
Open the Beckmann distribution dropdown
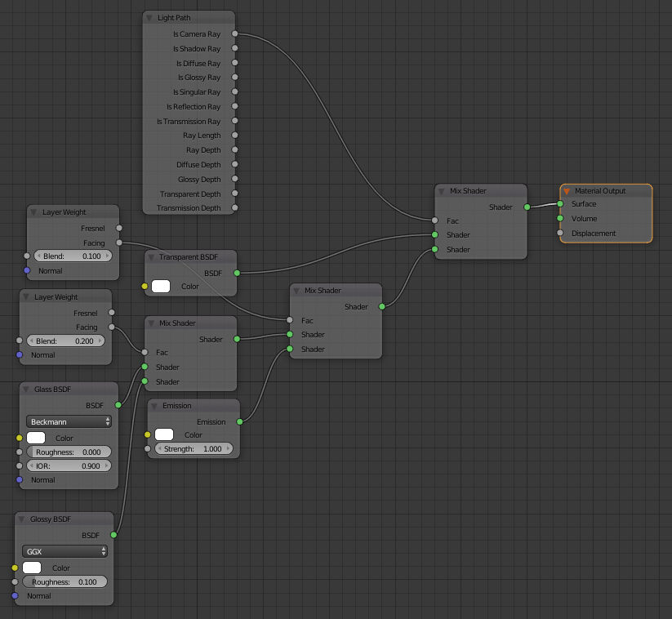coord(69,422)
